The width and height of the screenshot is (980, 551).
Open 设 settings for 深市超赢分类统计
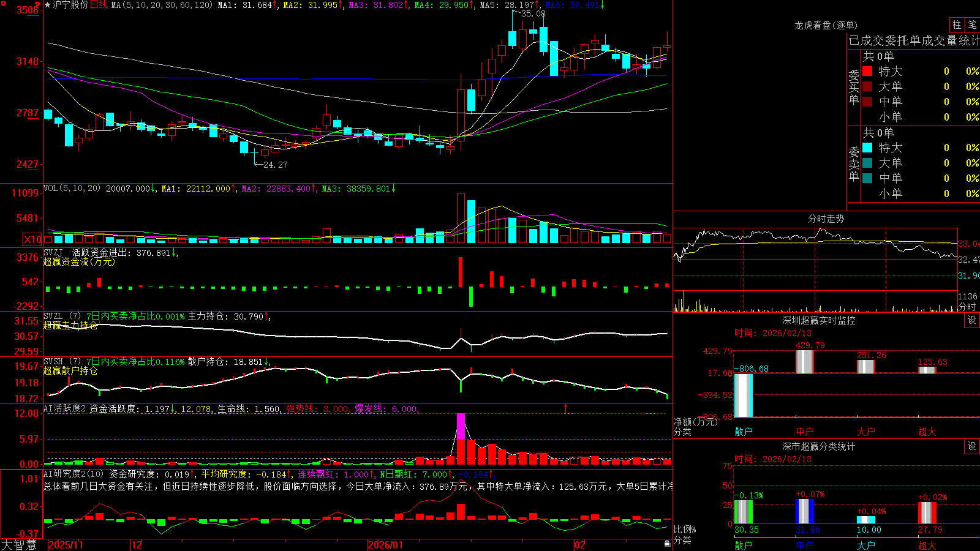point(972,446)
